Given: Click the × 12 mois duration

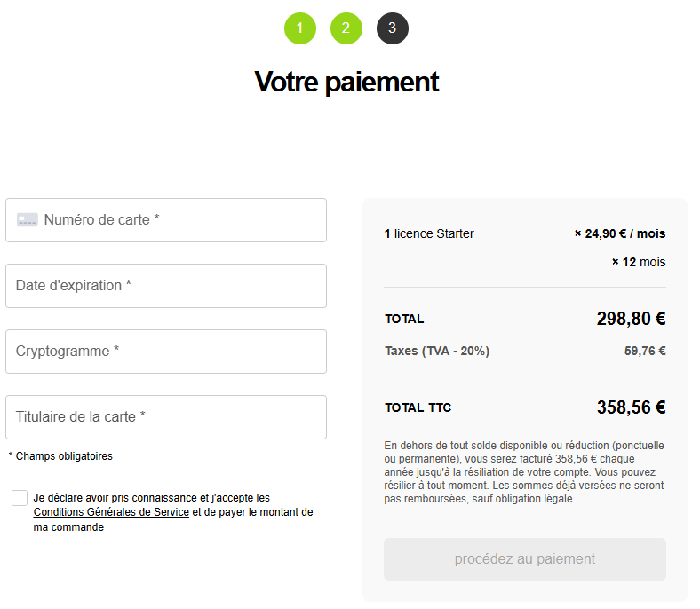Looking at the screenshot, I should point(639,262).
